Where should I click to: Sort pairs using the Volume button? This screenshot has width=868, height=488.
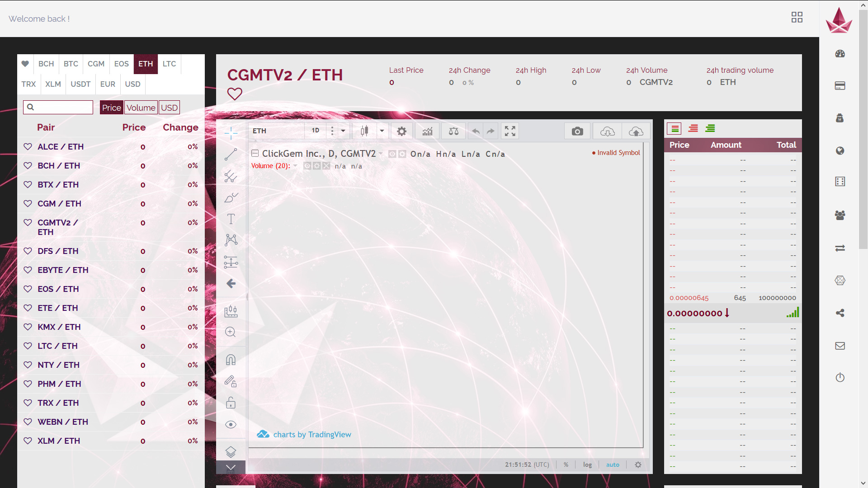click(x=141, y=108)
